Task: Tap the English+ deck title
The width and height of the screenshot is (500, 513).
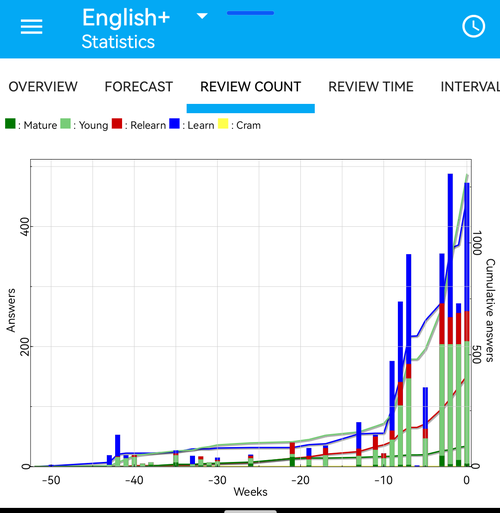Action: click(126, 17)
